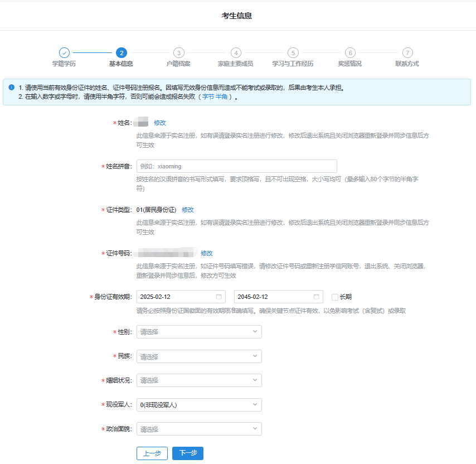
Task: Open calendar icon for end date 2045-02-12
Action: [x=317, y=297]
